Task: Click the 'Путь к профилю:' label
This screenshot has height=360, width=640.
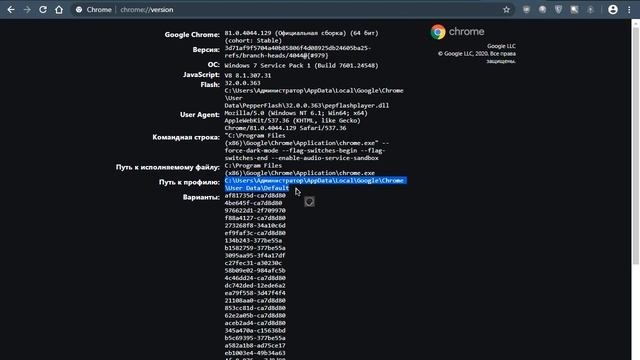Action: click(189, 182)
